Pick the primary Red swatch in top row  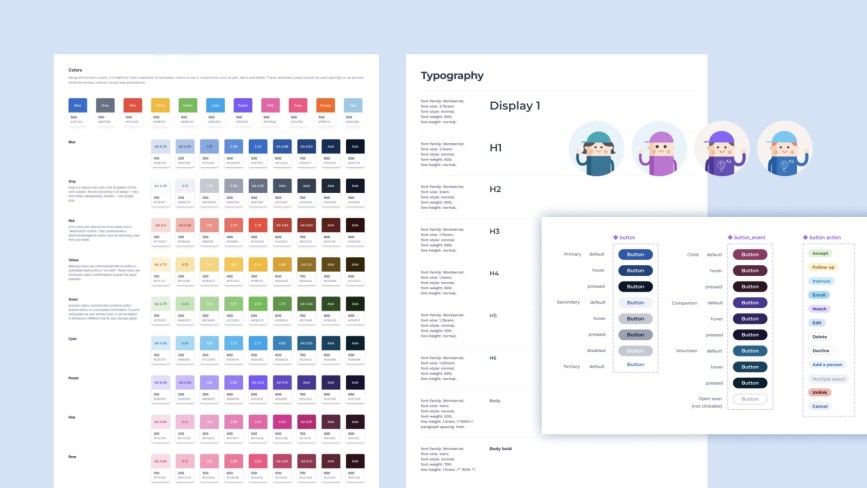[133, 104]
